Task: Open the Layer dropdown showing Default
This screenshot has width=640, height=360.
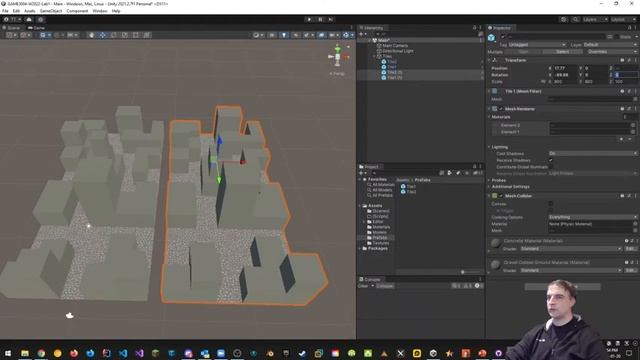Action: tap(610, 44)
